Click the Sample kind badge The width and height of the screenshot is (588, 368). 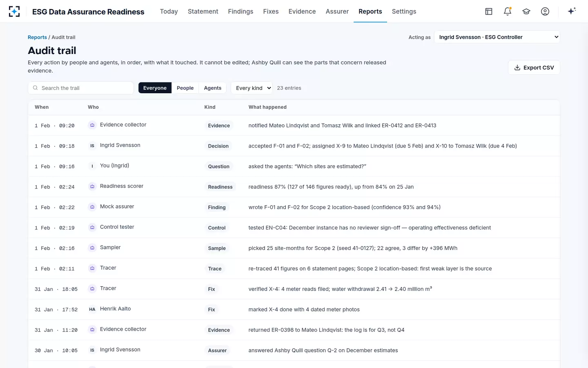[217, 248]
